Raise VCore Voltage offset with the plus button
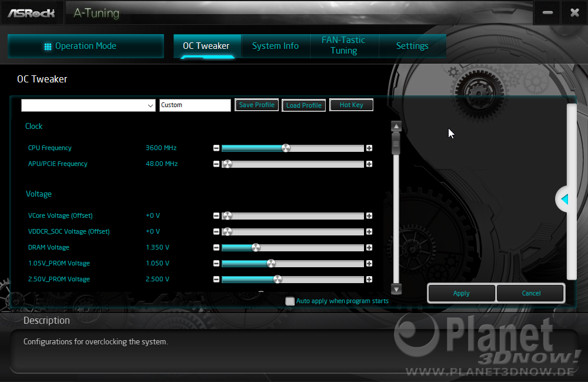The image size is (588, 382). (x=369, y=216)
